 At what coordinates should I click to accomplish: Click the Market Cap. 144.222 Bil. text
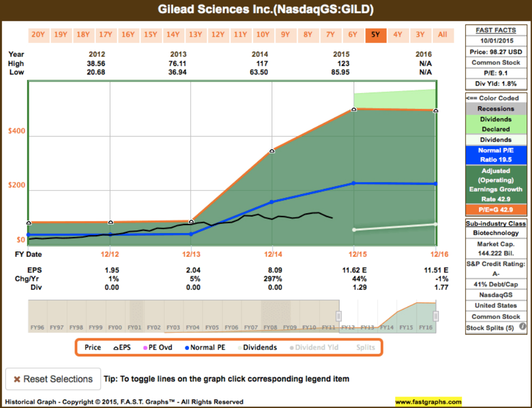point(496,248)
